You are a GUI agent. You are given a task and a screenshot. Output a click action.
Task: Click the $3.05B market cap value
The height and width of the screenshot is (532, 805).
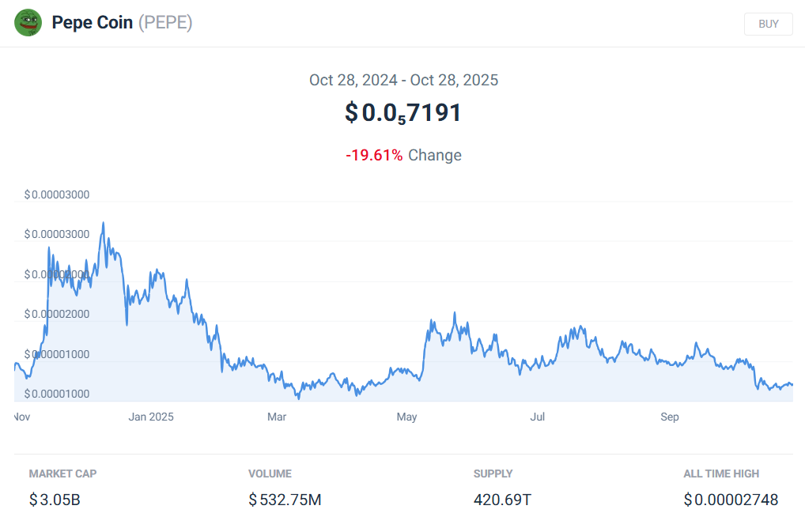[x=55, y=500]
